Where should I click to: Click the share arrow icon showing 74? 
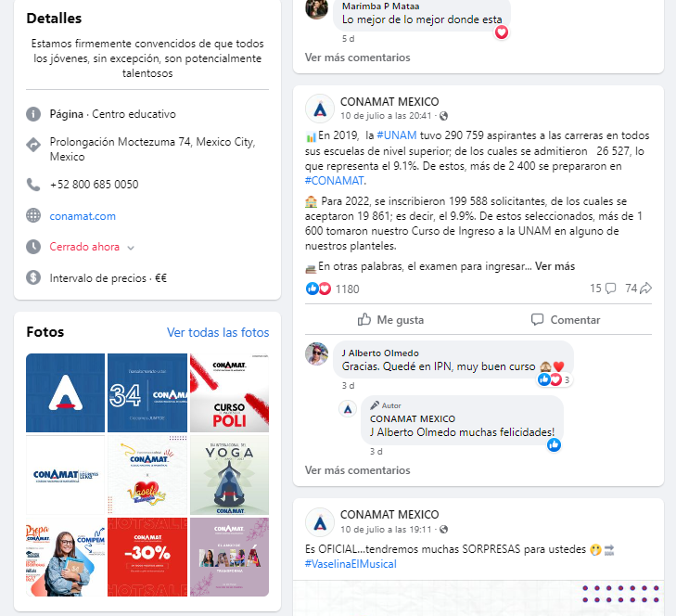tap(645, 289)
